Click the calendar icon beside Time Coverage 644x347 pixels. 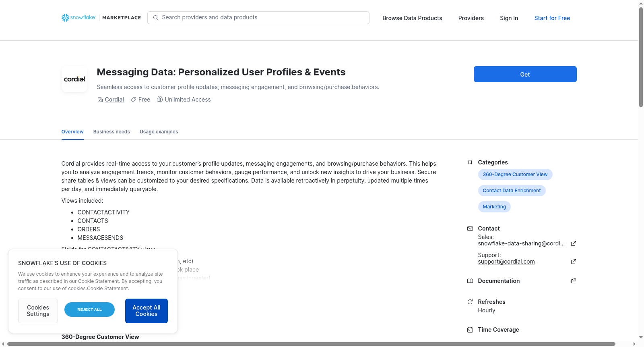click(x=470, y=330)
